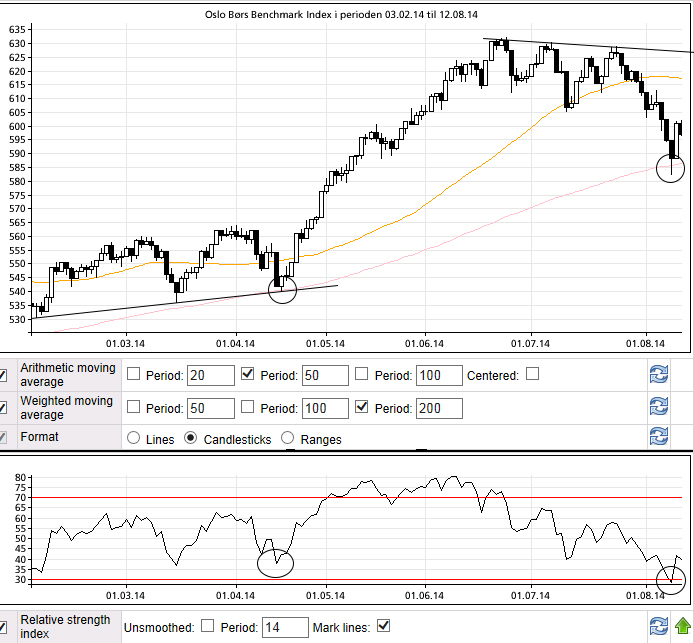Click refresh icon in Arithmetic moving average row
The image size is (694, 643).
coord(658,375)
